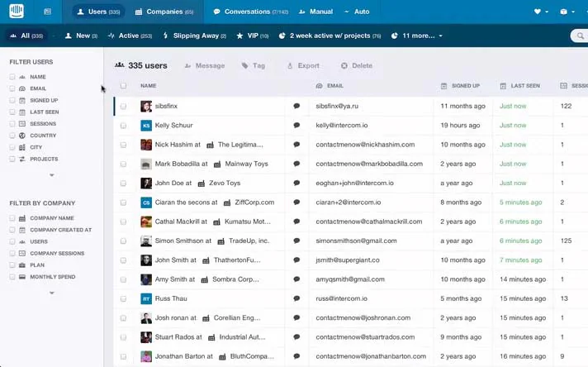Open the Conversations tab
The height and width of the screenshot is (367, 588).
pos(250,12)
